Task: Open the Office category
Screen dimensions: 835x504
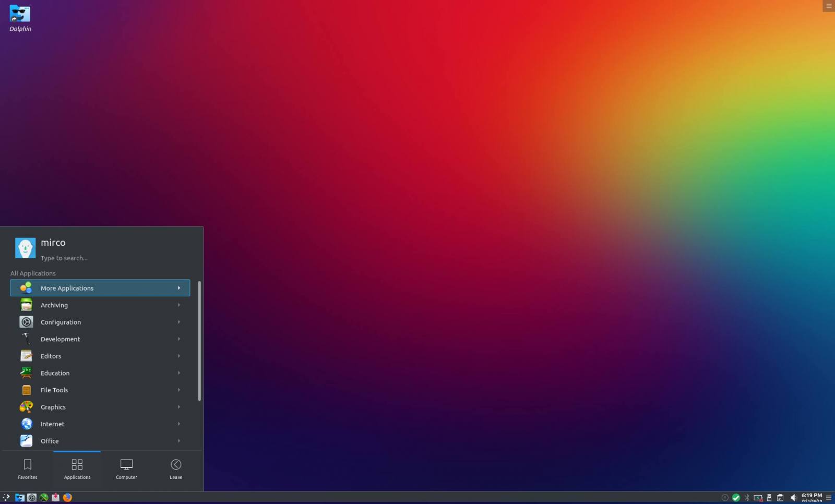Action: pos(100,441)
